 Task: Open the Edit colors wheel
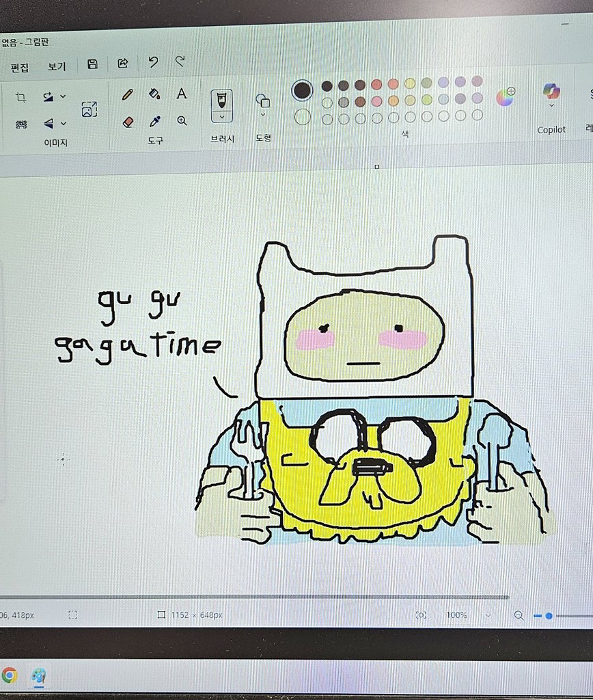point(506,96)
